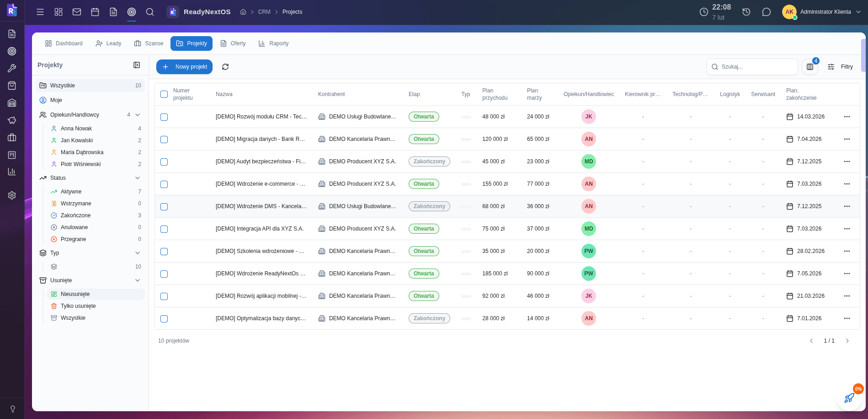Open row actions for Wdrożenie ReadyNextOs project

pos(847,274)
